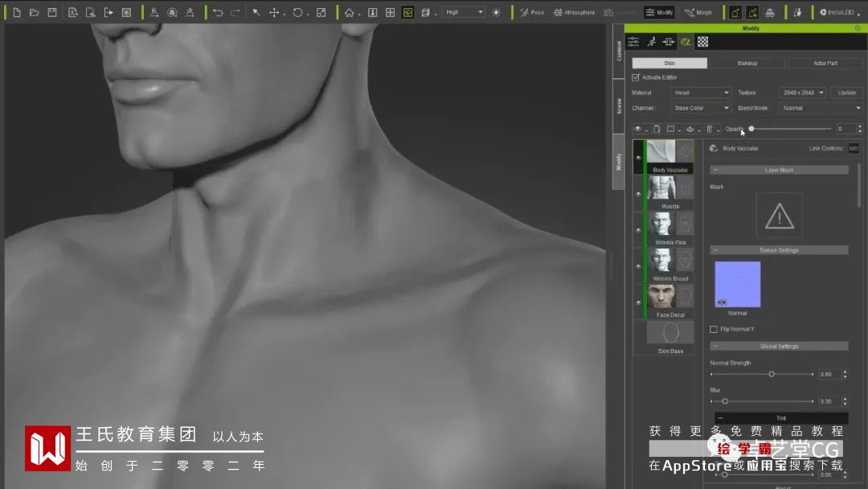Open the Channel dropdown showing Base Color
Viewport: 868px width, 489px height.
701,108
